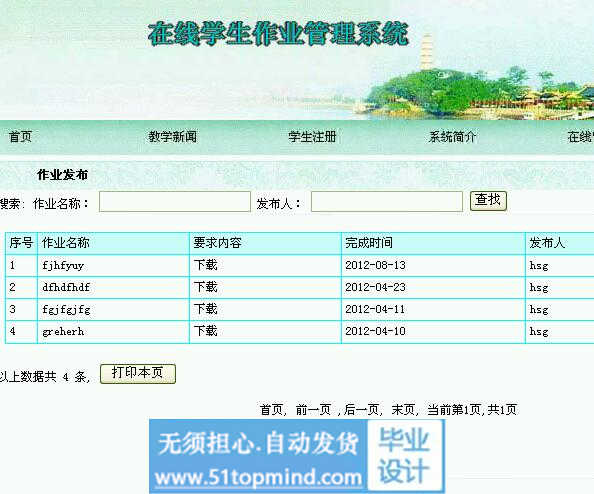594x494 pixels.
Task: Jump to 末页 in pagination
Action: click(403, 410)
